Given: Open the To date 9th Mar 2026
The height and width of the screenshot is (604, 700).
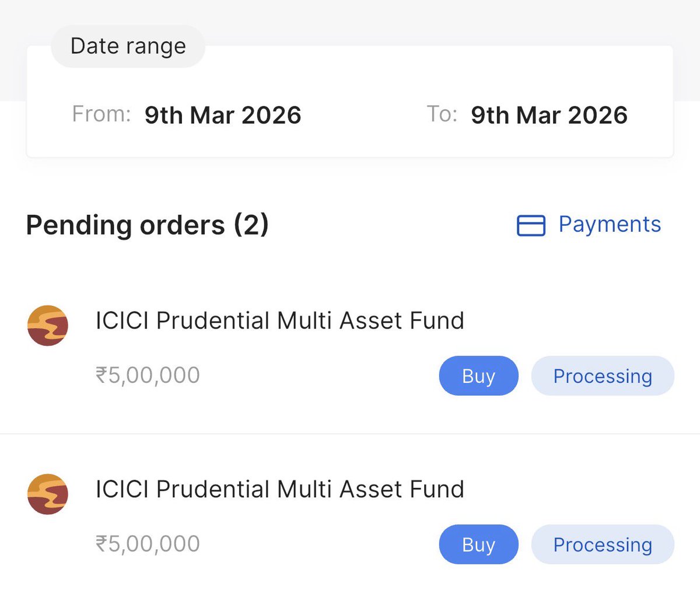Looking at the screenshot, I should point(549,115).
